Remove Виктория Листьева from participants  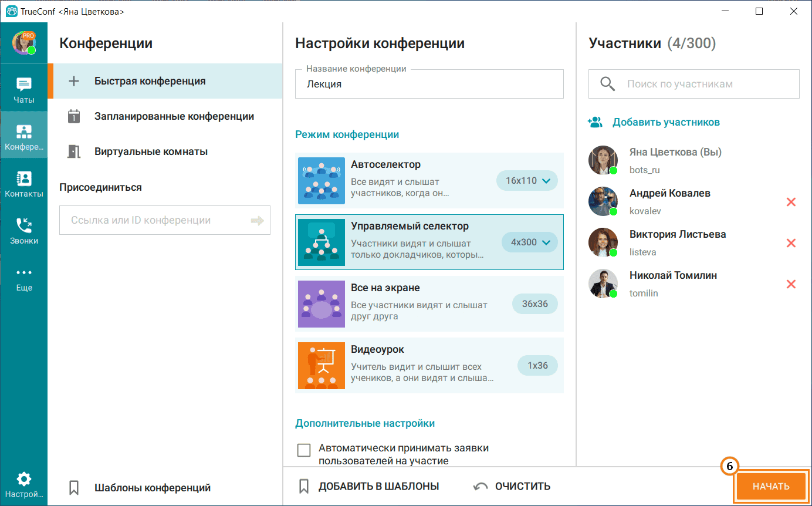tap(791, 243)
